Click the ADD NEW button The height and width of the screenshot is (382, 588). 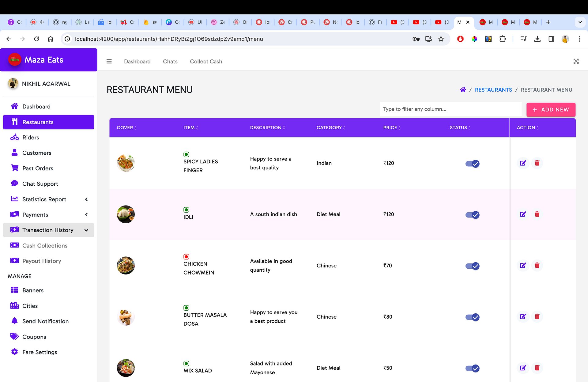(x=551, y=110)
